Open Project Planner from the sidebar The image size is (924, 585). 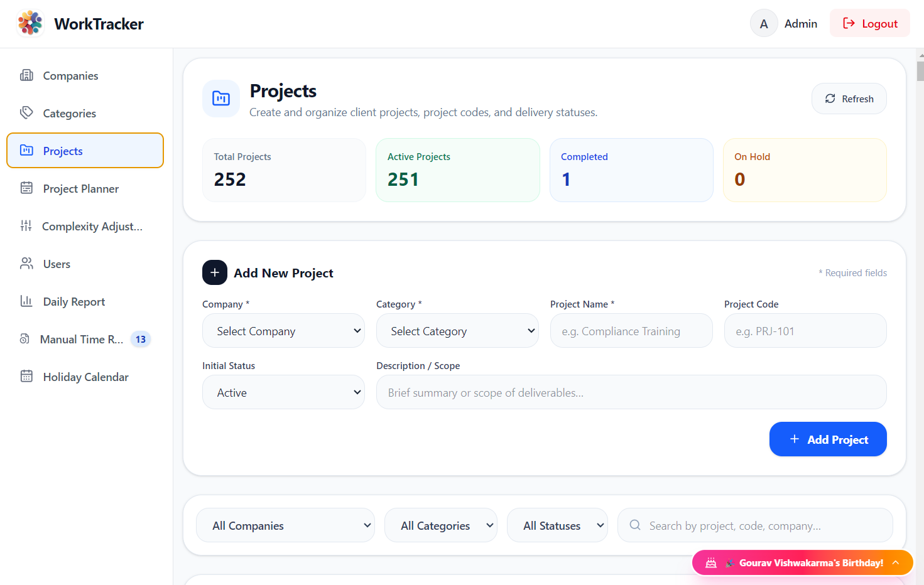pos(85,188)
